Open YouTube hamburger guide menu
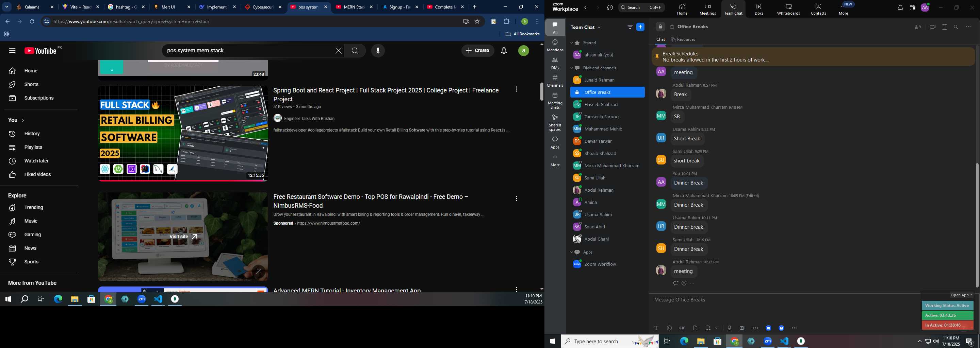The width and height of the screenshot is (980, 348). click(x=12, y=51)
